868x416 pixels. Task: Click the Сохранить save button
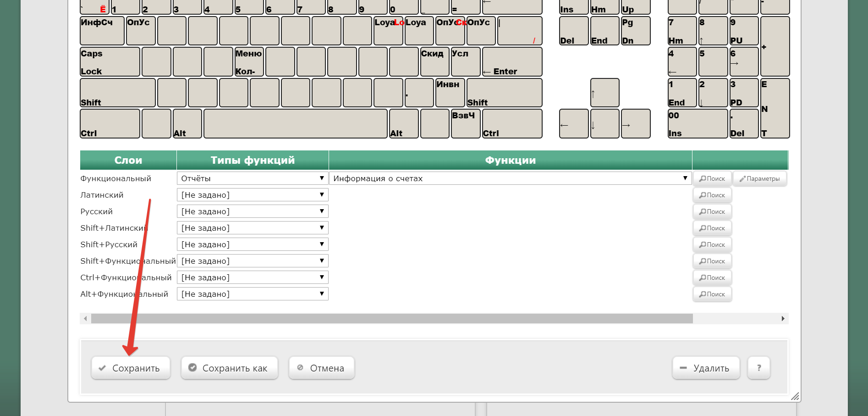point(131,368)
